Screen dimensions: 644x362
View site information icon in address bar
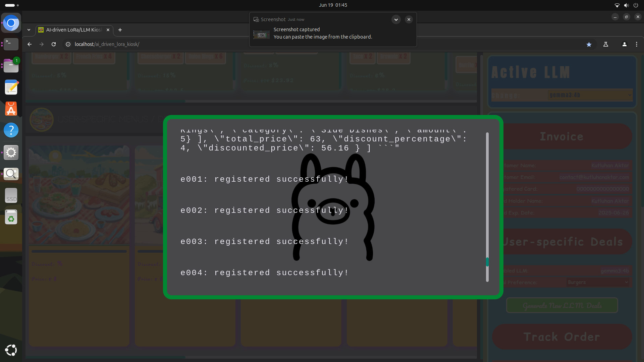(68, 44)
